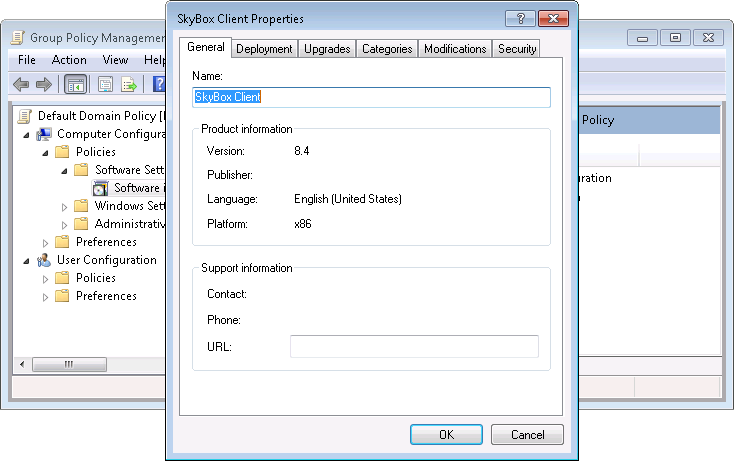Viewport: 734px width, 461px height.
Task: Expand Preferences under User Configuration
Action: tap(45, 297)
